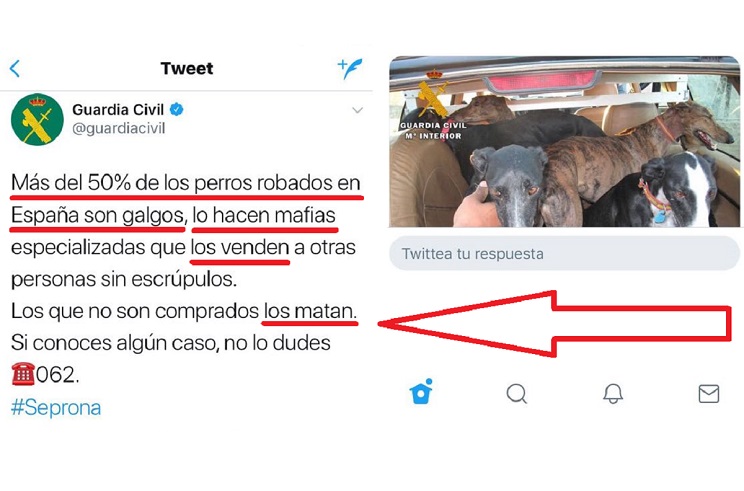Compose a new tweet with feather icon
This screenshot has width=744, height=491.
point(350,68)
